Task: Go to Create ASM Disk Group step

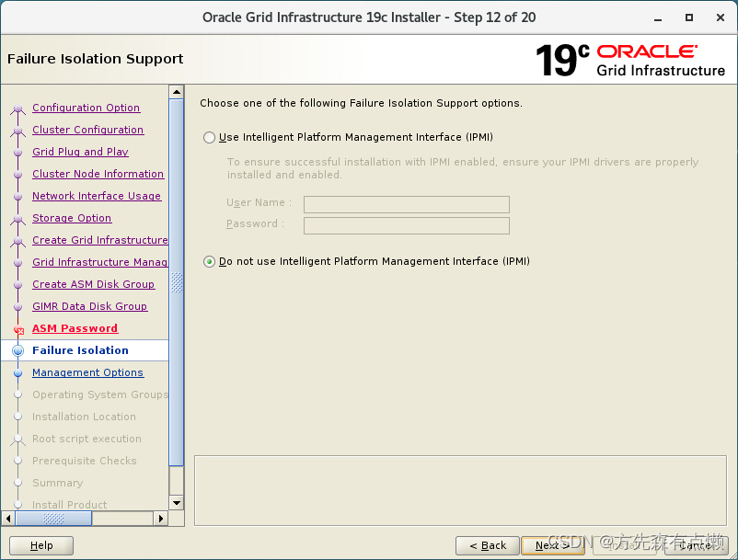Action: [93, 284]
